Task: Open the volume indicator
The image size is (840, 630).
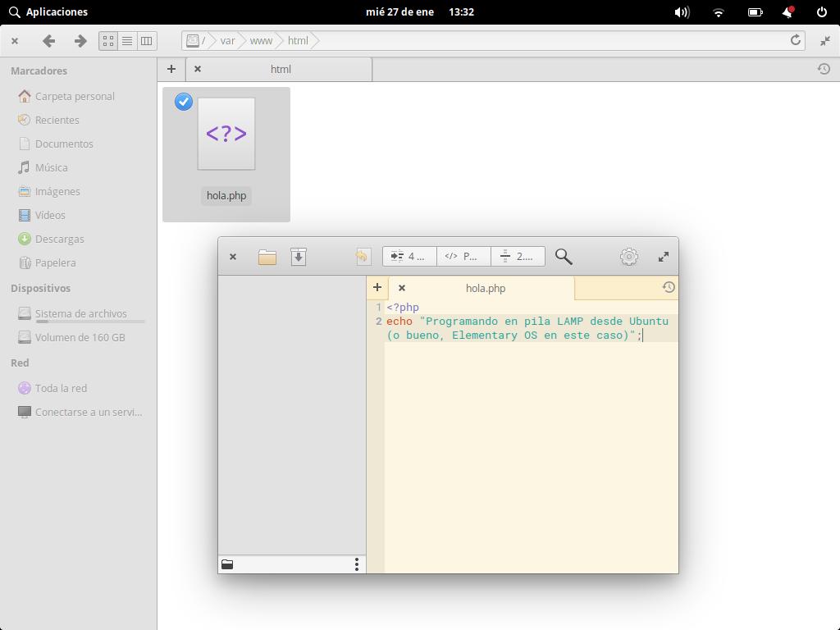Action: coord(682,11)
